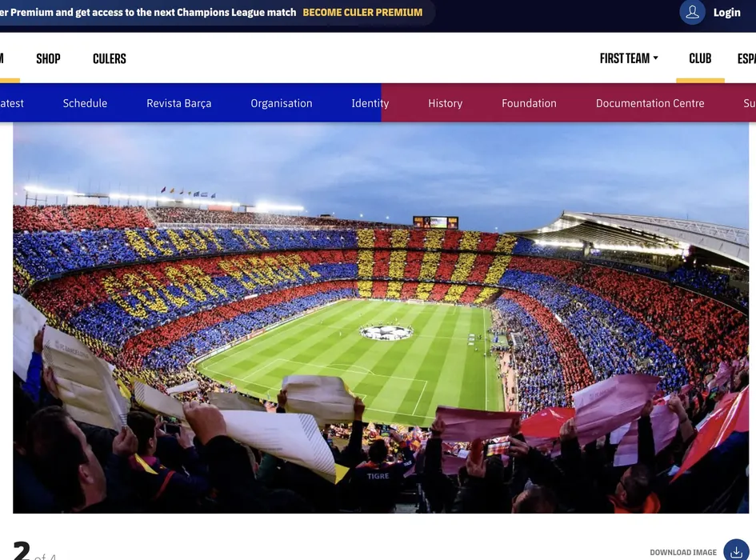Open the Documentation Centre tab
The width and height of the screenshot is (756, 560).
pos(650,103)
